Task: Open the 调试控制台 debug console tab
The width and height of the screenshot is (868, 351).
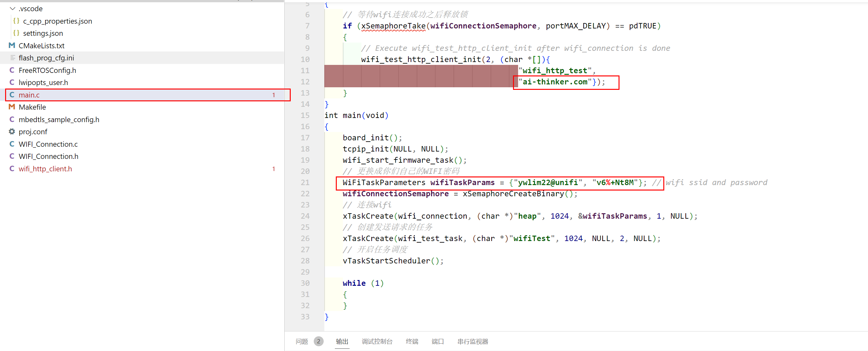Action: tap(377, 341)
